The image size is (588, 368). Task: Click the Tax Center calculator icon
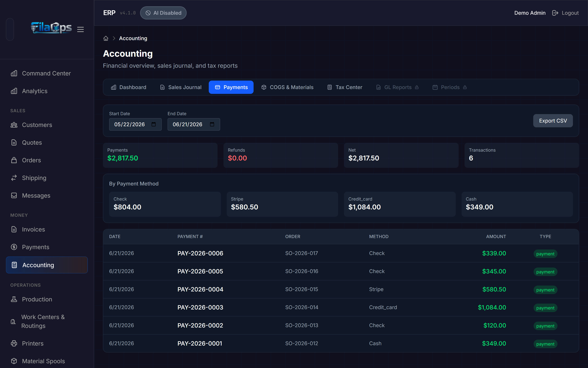click(330, 87)
